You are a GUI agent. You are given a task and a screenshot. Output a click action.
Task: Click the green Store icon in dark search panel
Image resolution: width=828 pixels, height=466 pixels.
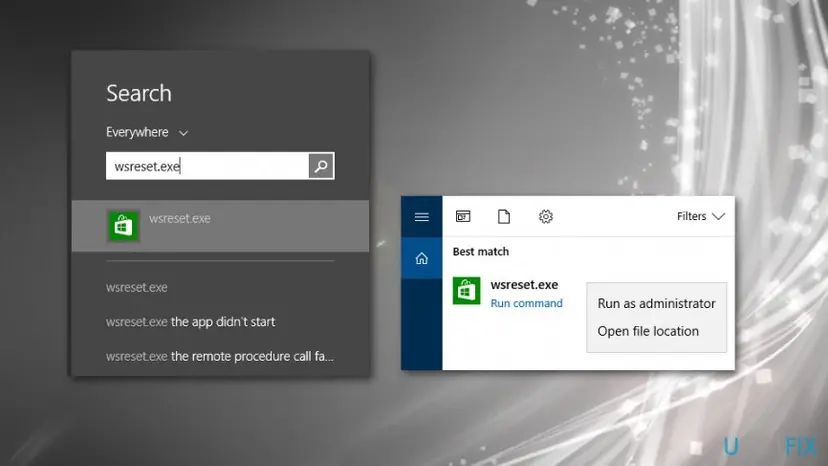(x=123, y=226)
